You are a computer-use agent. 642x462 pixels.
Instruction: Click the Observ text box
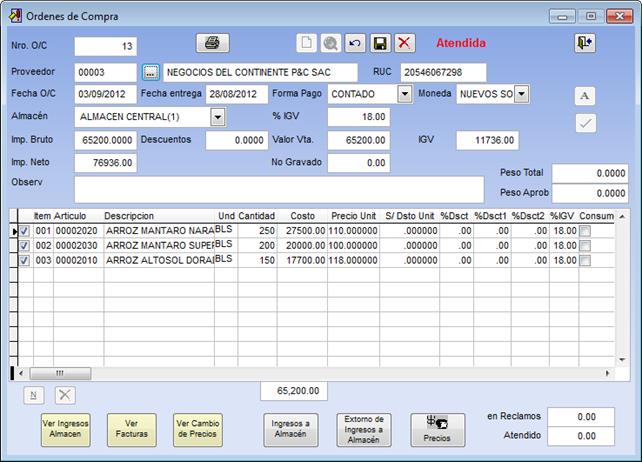279,190
